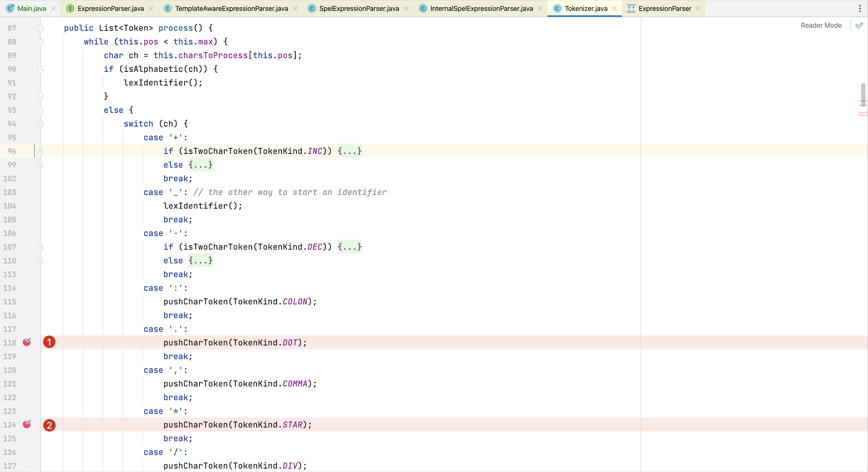Click the comment about starting an identifier
This screenshot has height=472, width=868.
pyautogui.click(x=290, y=192)
